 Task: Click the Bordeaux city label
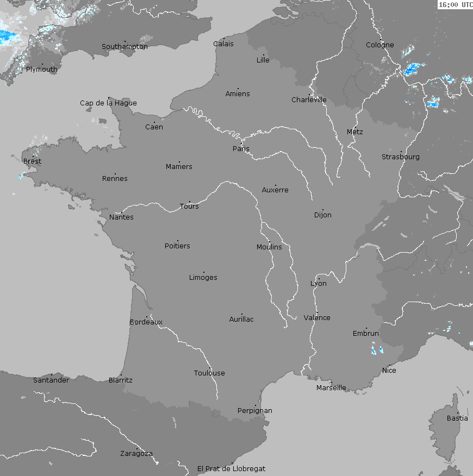click(x=146, y=322)
